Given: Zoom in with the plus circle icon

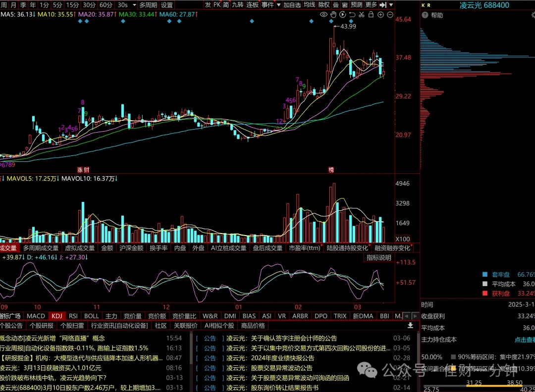Looking at the screenshot, I should (x=380, y=15).
